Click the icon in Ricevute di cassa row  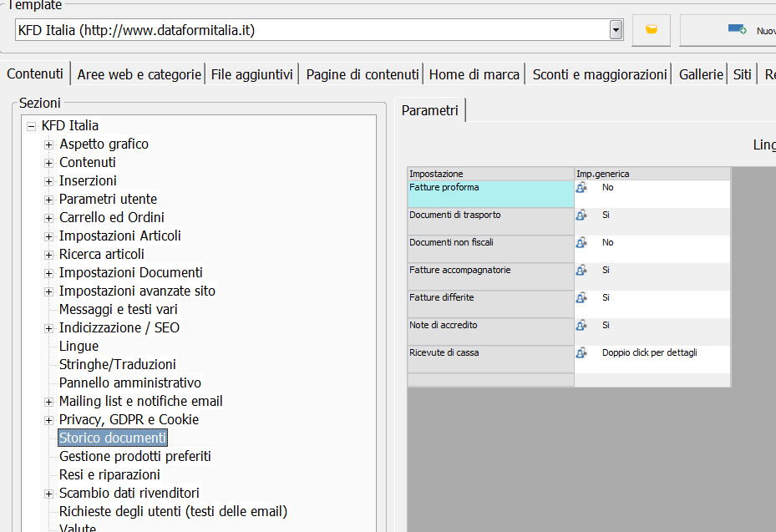pyautogui.click(x=581, y=353)
